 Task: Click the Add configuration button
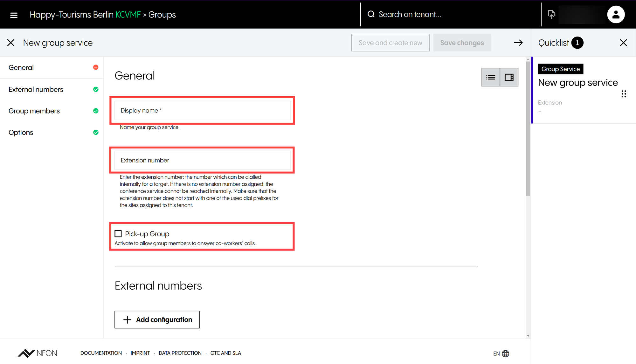click(x=157, y=319)
